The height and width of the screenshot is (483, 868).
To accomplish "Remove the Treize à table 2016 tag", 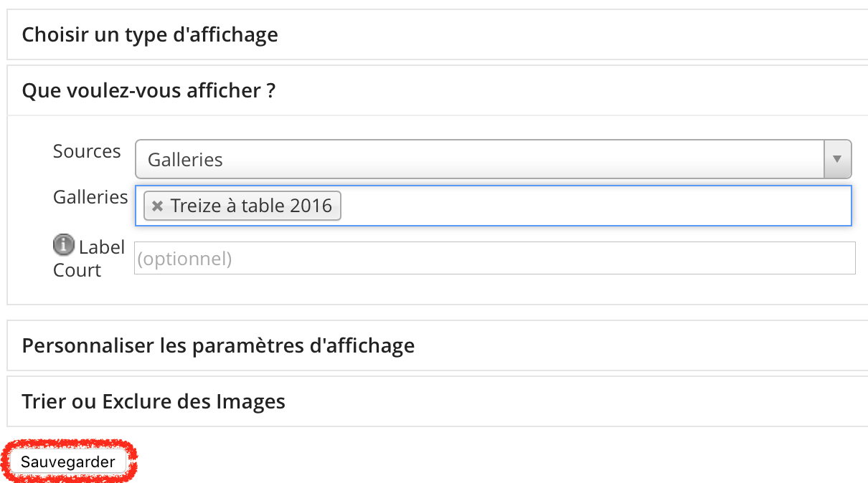I will tap(158, 206).
